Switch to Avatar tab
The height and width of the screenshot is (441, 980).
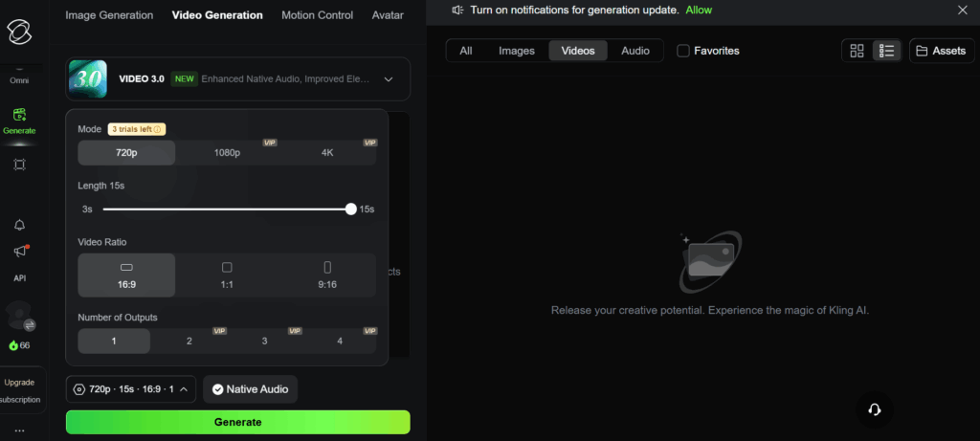pos(388,15)
